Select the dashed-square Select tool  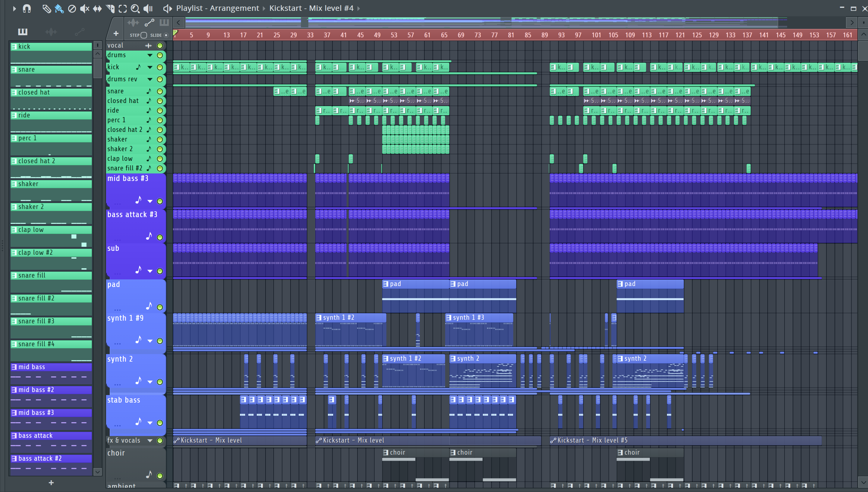123,8
